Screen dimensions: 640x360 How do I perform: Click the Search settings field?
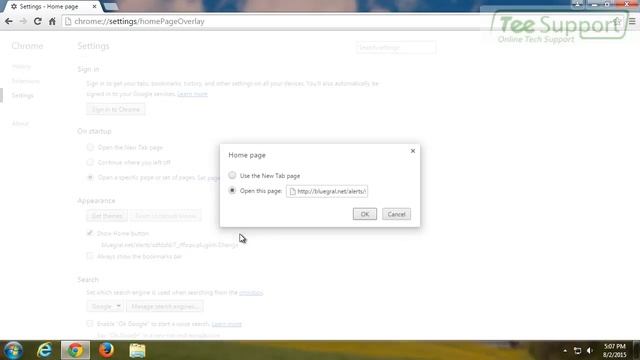396,47
